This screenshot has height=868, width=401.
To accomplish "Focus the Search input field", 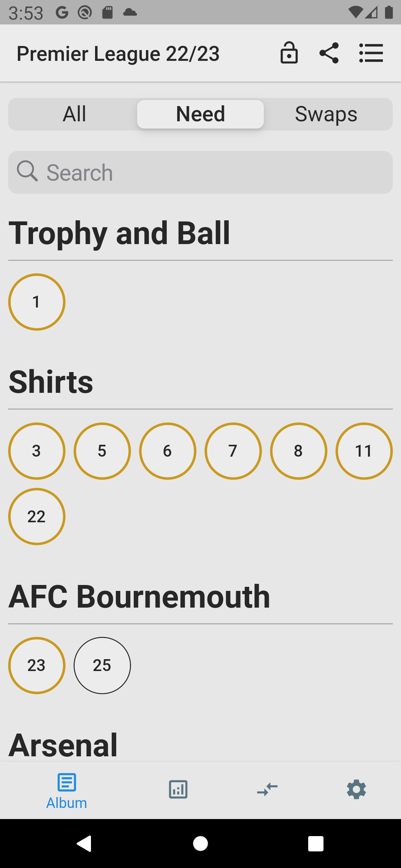I will (x=200, y=172).
